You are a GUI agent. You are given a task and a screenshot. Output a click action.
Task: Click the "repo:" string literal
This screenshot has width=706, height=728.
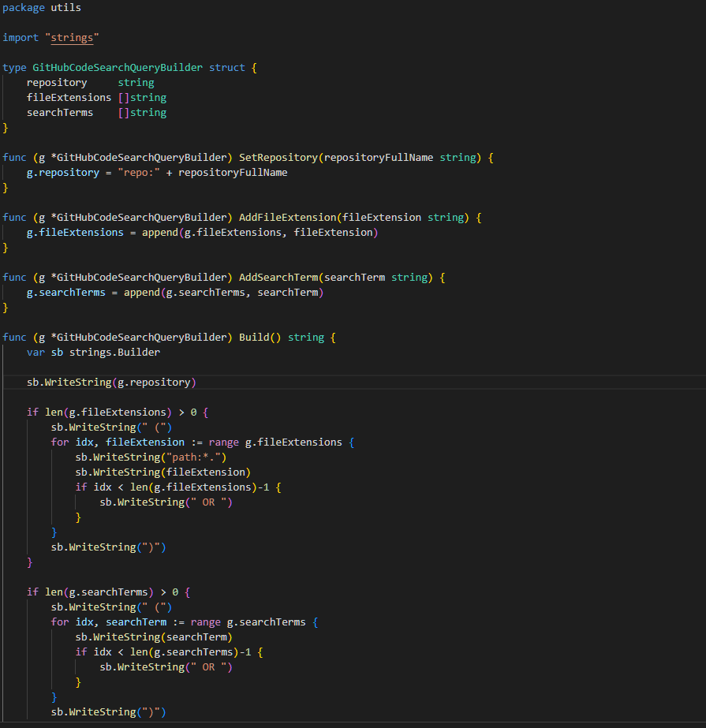pos(139,172)
